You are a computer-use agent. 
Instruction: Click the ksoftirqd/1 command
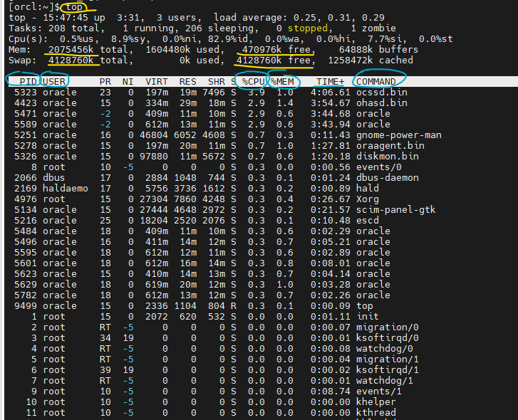(387, 370)
